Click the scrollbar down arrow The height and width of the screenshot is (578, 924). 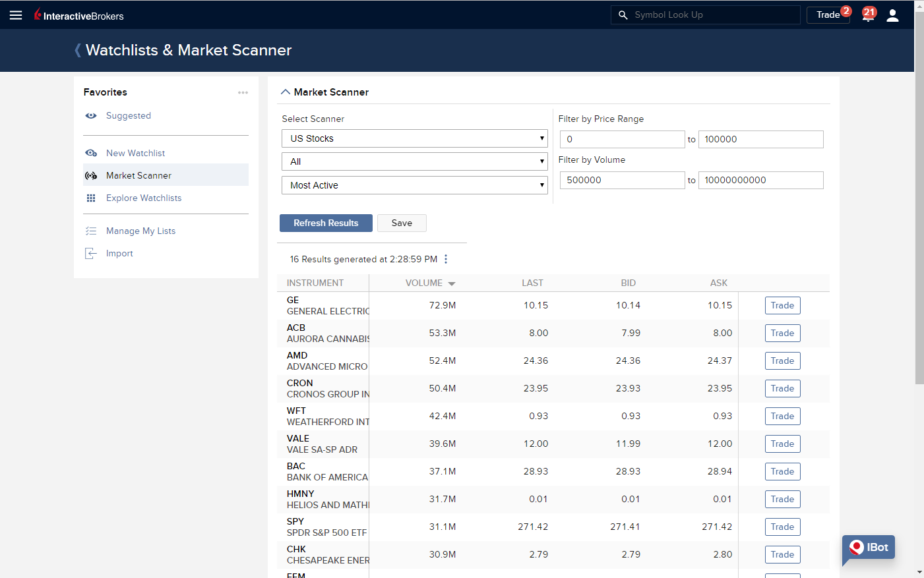[919, 572]
